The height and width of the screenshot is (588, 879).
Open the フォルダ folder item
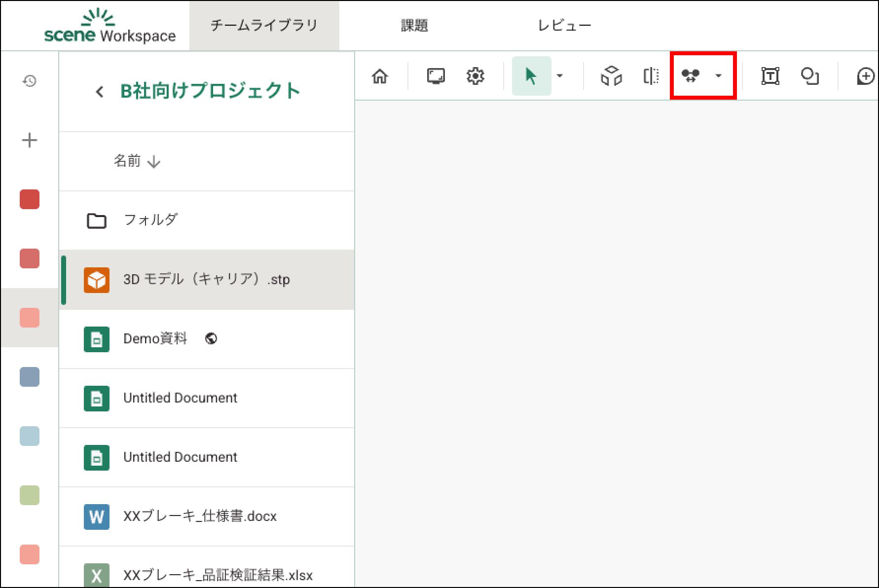(x=150, y=220)
